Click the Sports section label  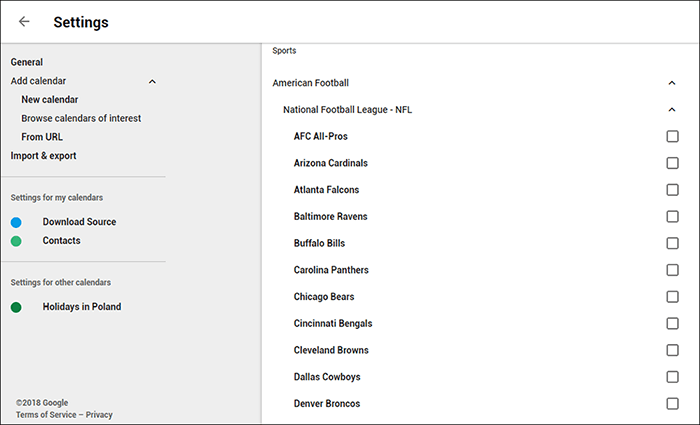point(284,50)
